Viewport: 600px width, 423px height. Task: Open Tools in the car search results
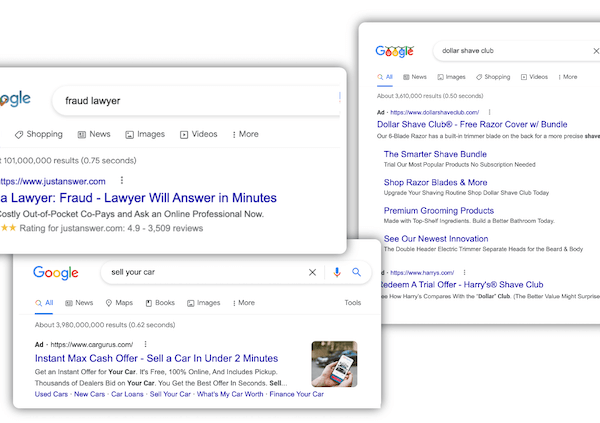coord(353,302)
